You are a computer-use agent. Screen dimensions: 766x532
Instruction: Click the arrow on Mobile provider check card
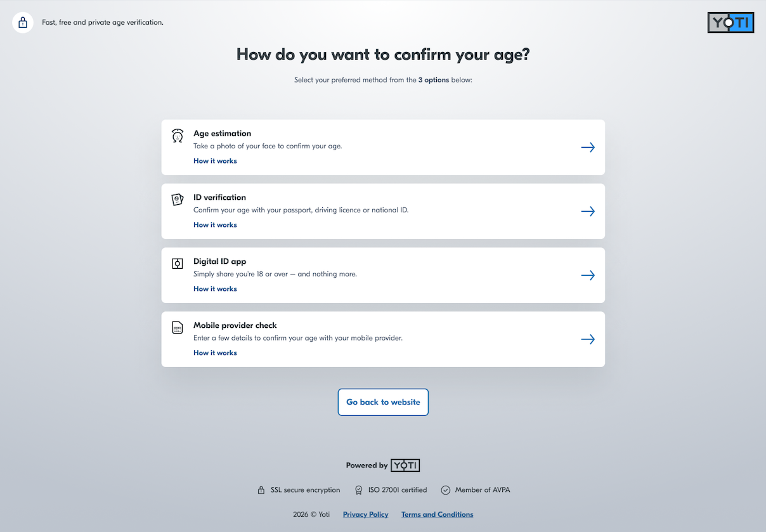pos(588,339)
